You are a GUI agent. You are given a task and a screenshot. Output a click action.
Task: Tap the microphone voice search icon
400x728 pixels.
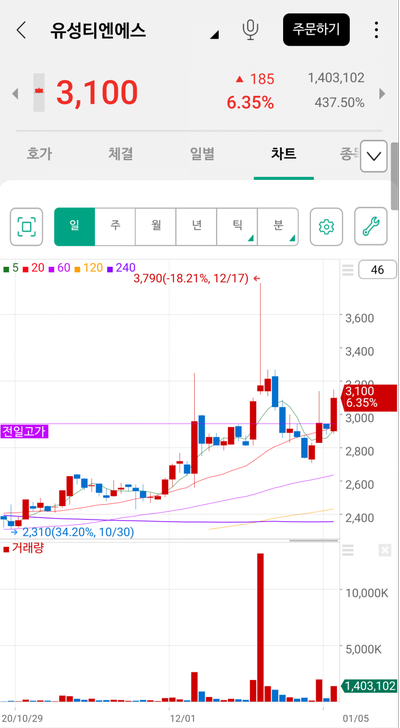click(x=250, y=29)
